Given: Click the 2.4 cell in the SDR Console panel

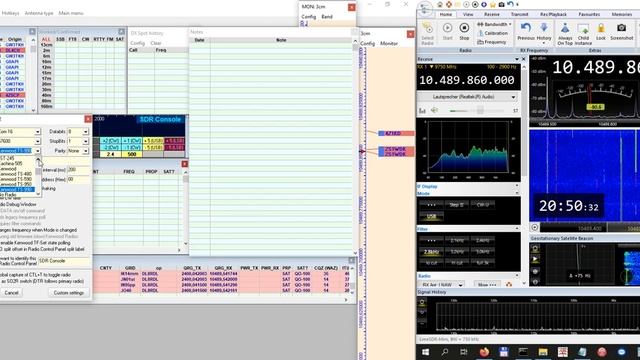Looking at the screenshot, I should [x=111, y=154].
